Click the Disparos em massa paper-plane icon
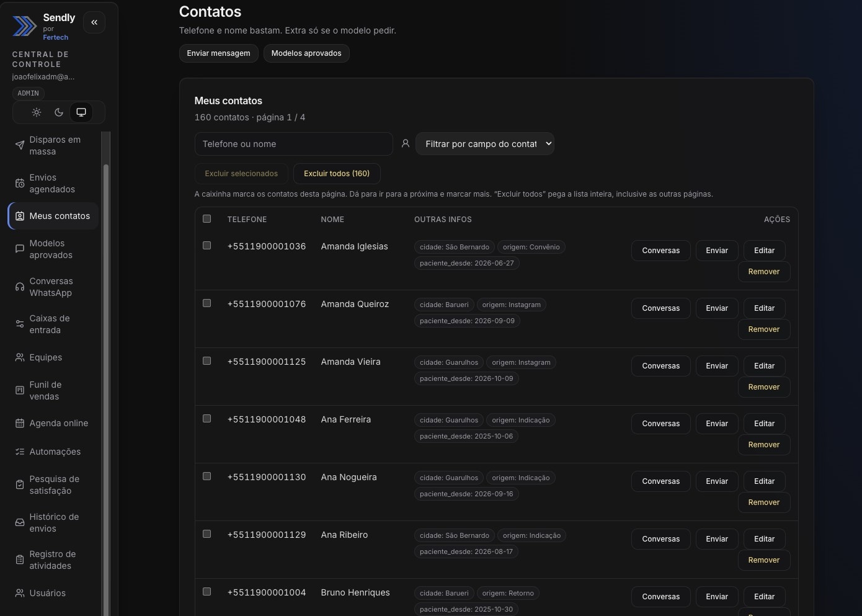This screenshot has height=616, width=862. coord(20,145)
